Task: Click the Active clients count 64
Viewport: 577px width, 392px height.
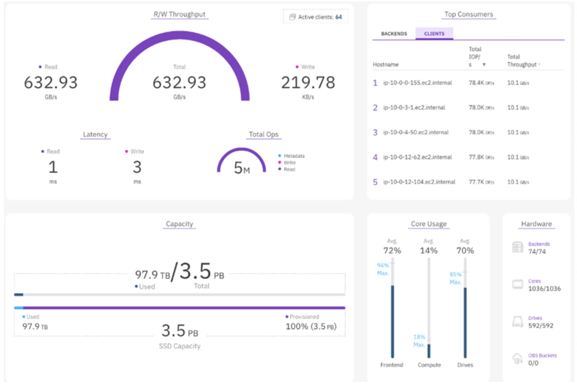Action: point(338,17)
